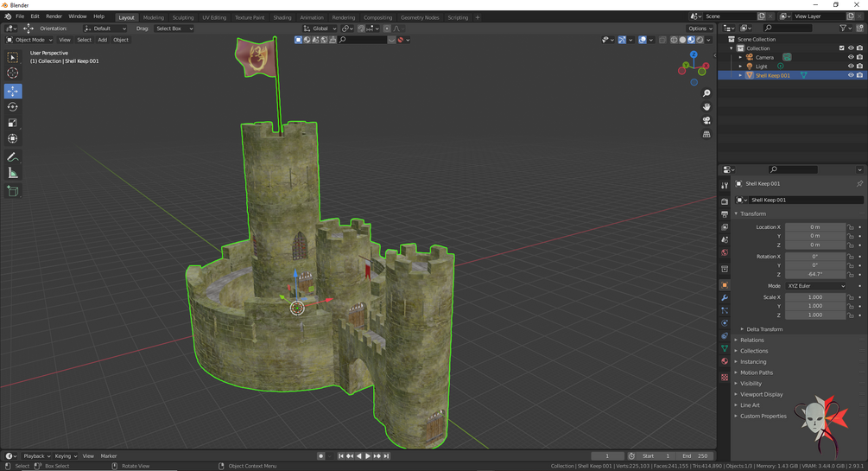Select the Move tool in the toolbar
868x471 pixels.
(x=13, y=91)
